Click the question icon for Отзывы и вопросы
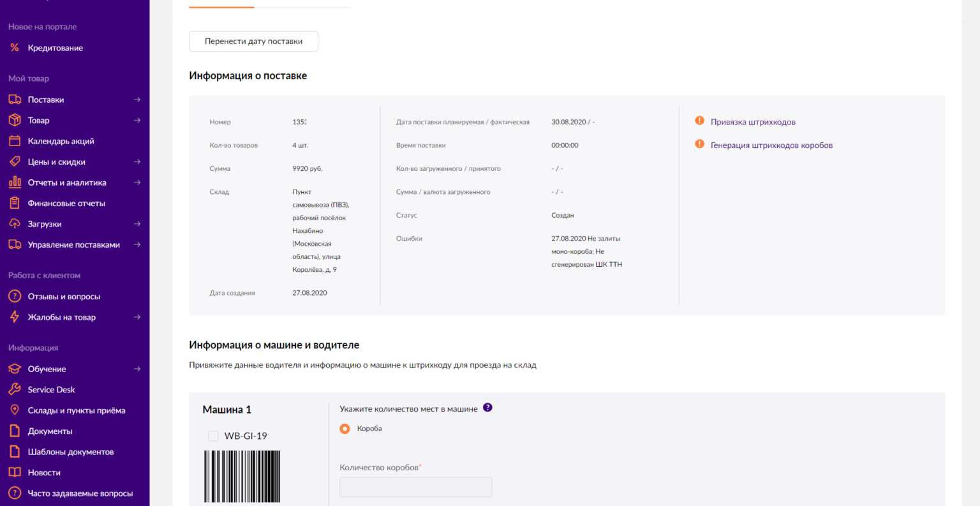This screenshot has width=980, height=506. click(15, 296)
